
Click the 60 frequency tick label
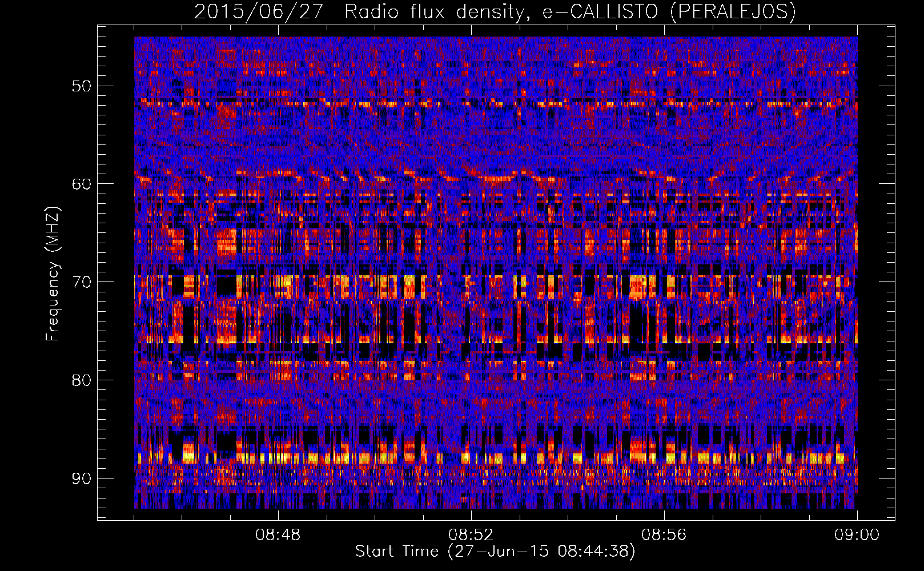82,184
